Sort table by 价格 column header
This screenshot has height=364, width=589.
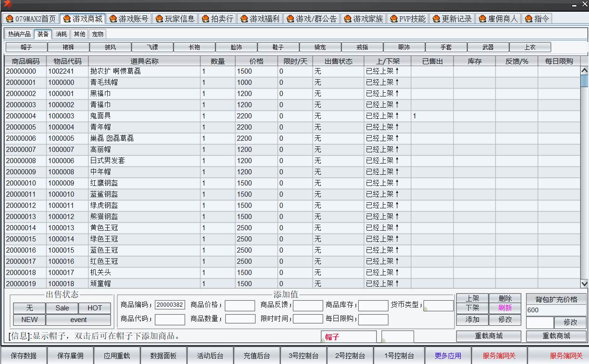[256, 61]
